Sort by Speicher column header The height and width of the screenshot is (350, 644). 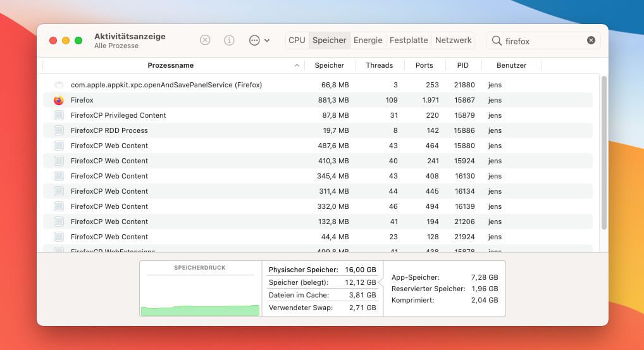click(330, 65)
